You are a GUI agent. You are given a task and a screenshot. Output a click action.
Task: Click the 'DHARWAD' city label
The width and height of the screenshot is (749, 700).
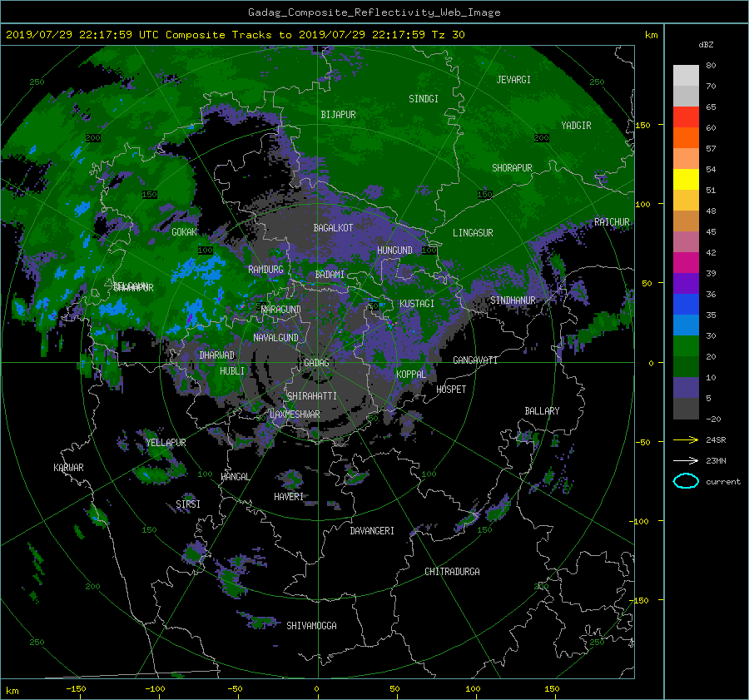(217, 355)
